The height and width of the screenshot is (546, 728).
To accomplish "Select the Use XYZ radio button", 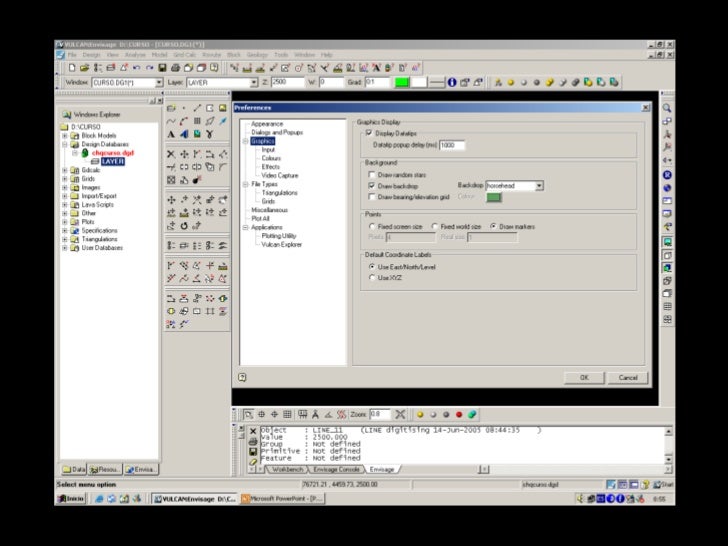I will [371, 277].
